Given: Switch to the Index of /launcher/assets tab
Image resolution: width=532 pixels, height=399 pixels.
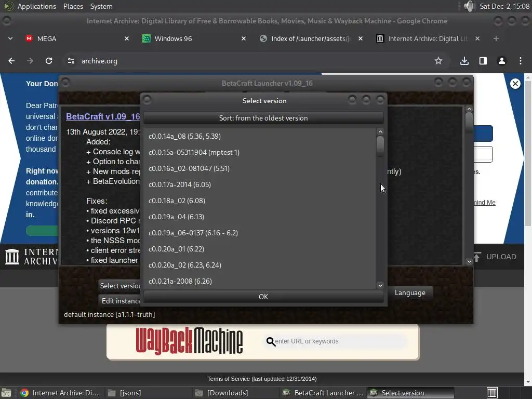Looking at the screenshot, I should coord(311,38).
